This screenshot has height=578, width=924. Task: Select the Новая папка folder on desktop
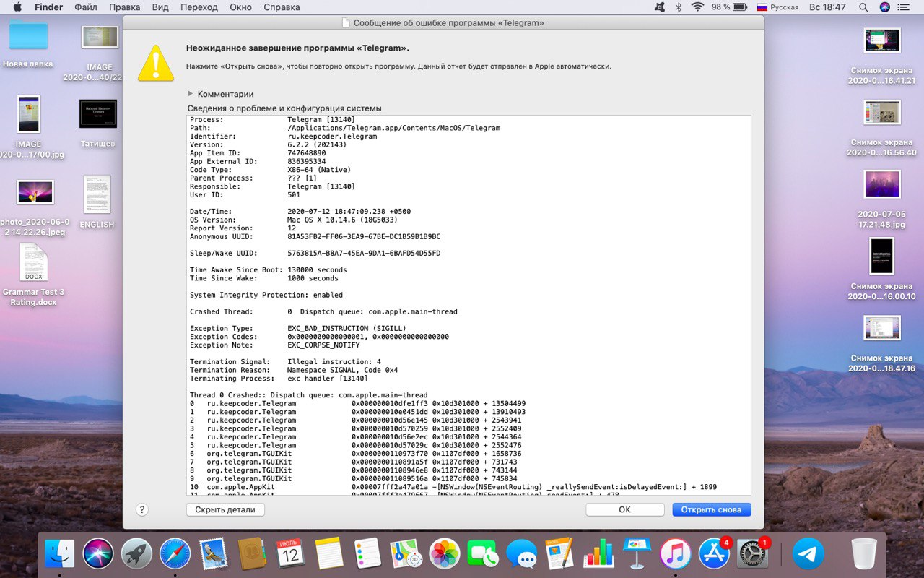coord(28,43)
